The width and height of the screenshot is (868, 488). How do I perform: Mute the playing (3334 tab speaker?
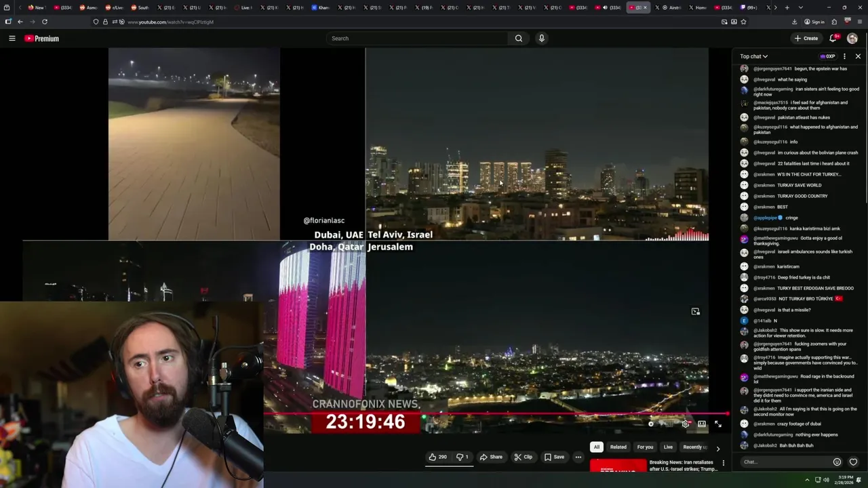tap(605, 7)
